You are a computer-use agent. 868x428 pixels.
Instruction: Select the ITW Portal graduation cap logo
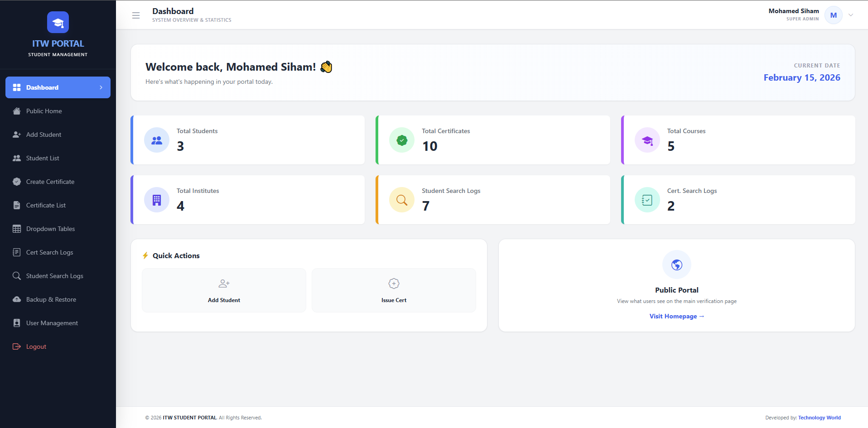tap(58, 22)
